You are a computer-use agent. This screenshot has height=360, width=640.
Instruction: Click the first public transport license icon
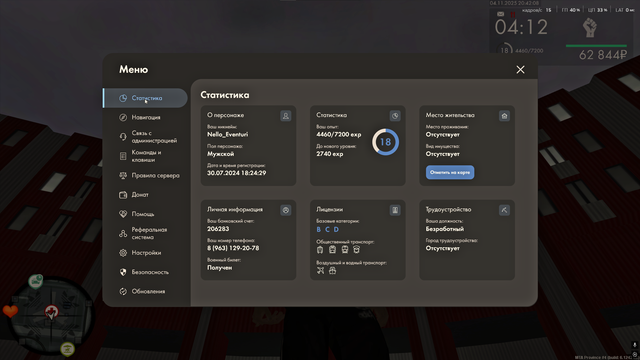point(320,249)
